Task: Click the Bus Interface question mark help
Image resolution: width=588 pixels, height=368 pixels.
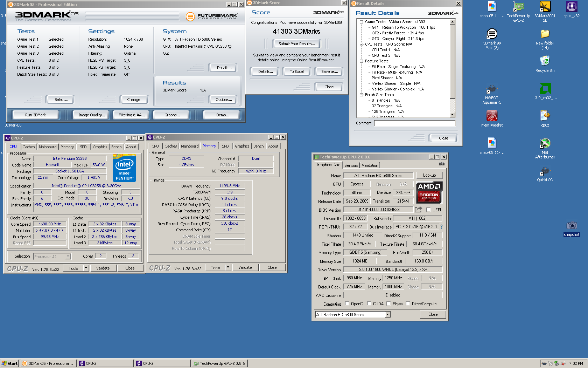Action: coord(441,227)
